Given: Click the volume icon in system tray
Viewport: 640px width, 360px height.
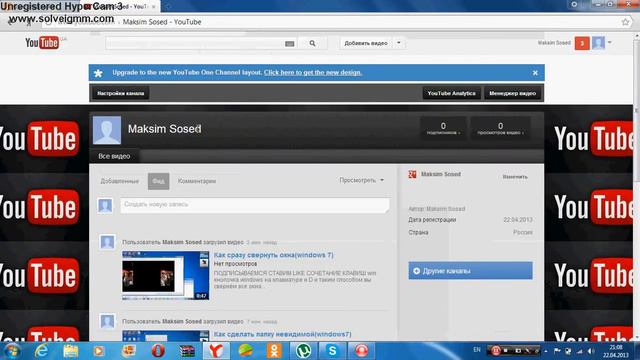Looking at the screenshot, I should tap(591, 351).
